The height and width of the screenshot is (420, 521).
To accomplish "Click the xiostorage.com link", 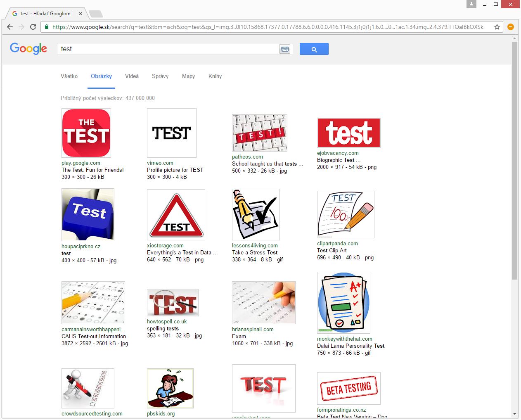I will pos(165,246).
